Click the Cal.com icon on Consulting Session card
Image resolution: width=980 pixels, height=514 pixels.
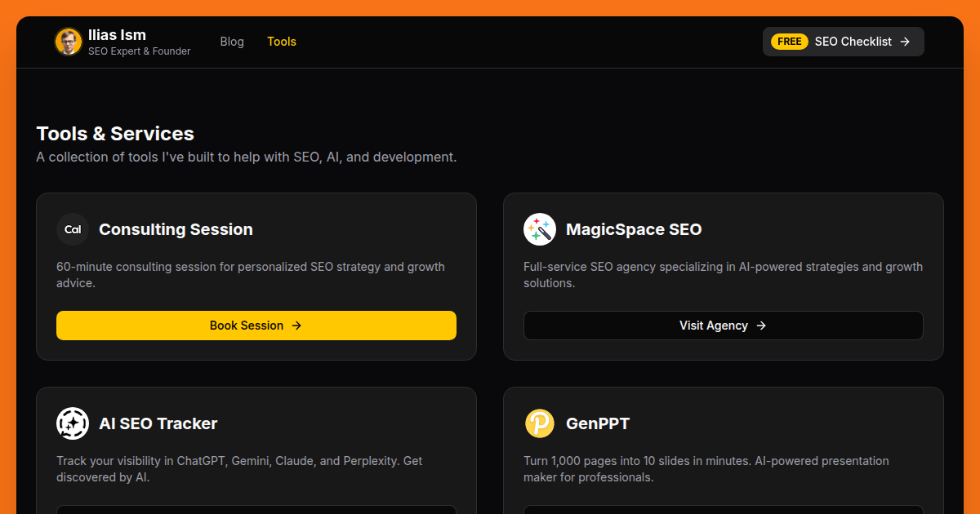click(x=72, y=229)
